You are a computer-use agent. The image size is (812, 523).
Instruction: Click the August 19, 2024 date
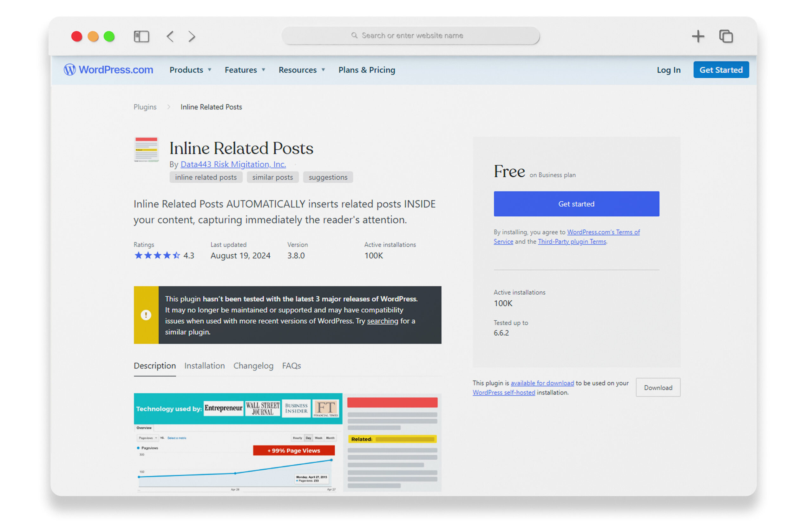(240, 255)
